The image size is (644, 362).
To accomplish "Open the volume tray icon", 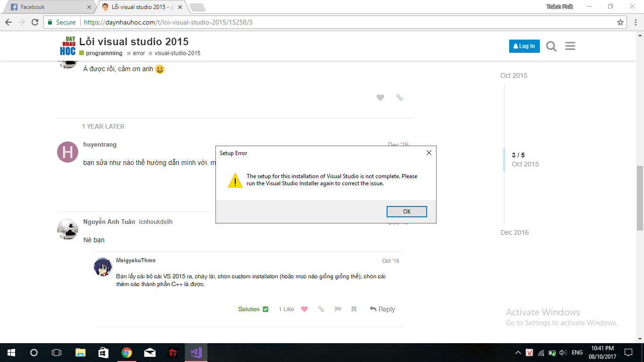I will click(562, 353).
